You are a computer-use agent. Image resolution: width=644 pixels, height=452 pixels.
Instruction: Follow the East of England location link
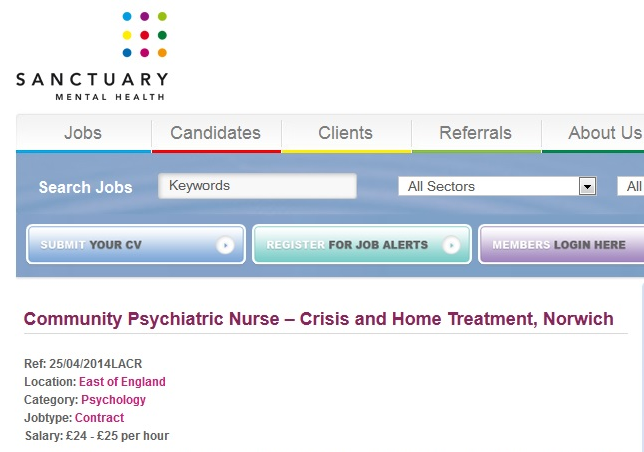[x=122, y=382]
